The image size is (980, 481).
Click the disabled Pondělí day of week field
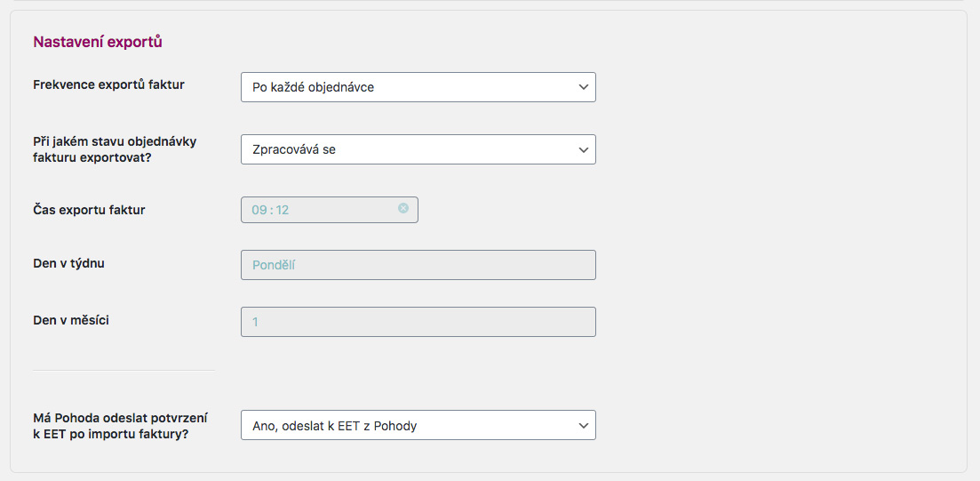(418, 265)
